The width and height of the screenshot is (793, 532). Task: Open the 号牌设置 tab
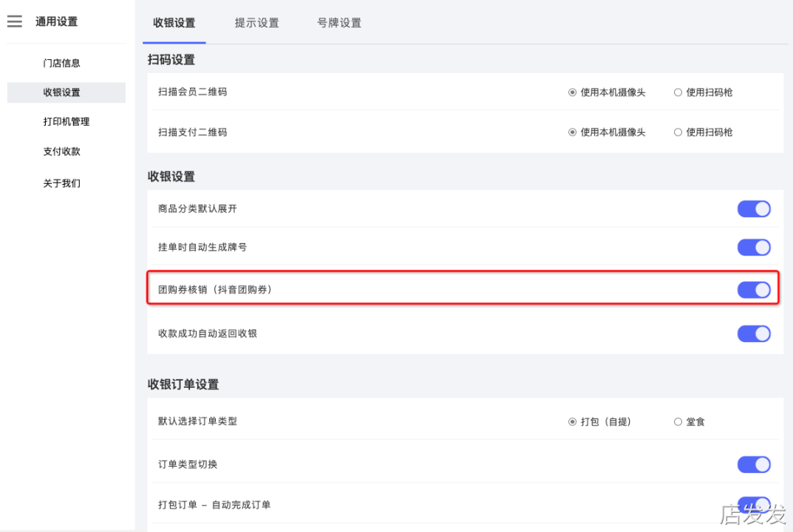(x=339, y=23)
